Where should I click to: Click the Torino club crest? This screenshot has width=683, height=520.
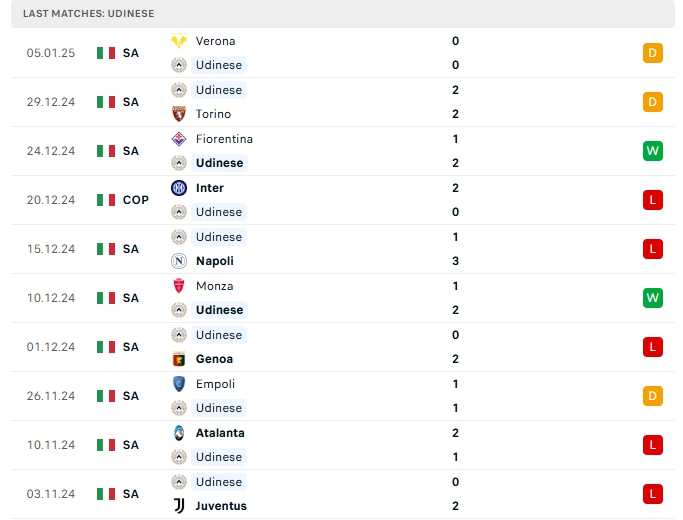click(179, 114)
